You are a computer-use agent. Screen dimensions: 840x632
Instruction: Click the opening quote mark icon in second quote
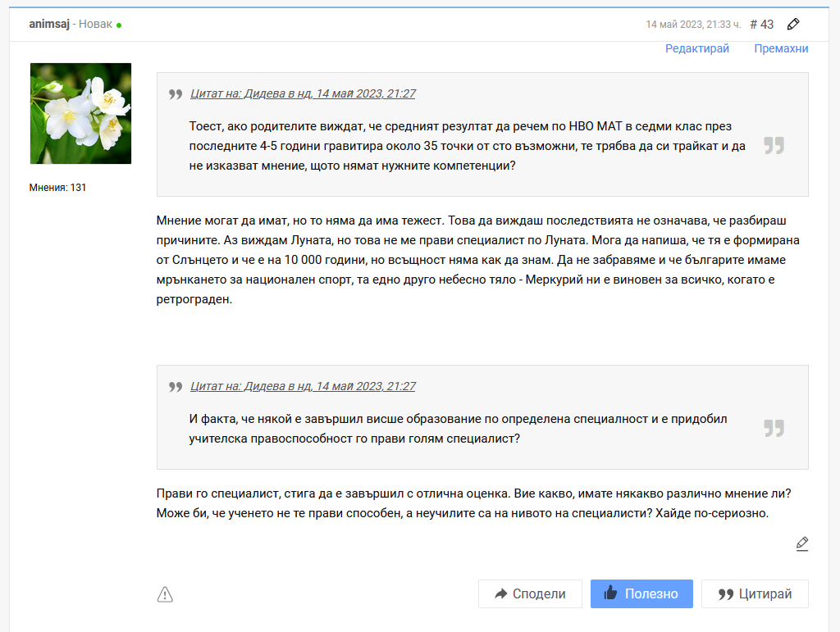pyautogui.click(x=175, y=387)
